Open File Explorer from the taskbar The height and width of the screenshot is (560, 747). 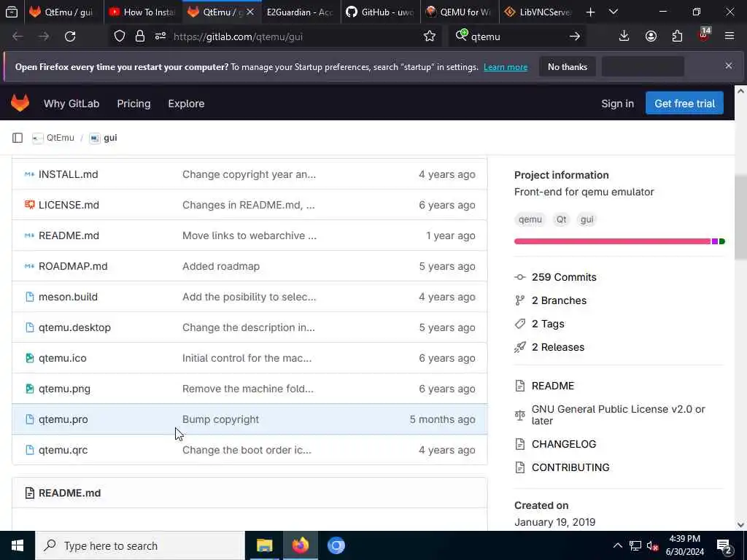pyautogui.click(x=264, y=545)
